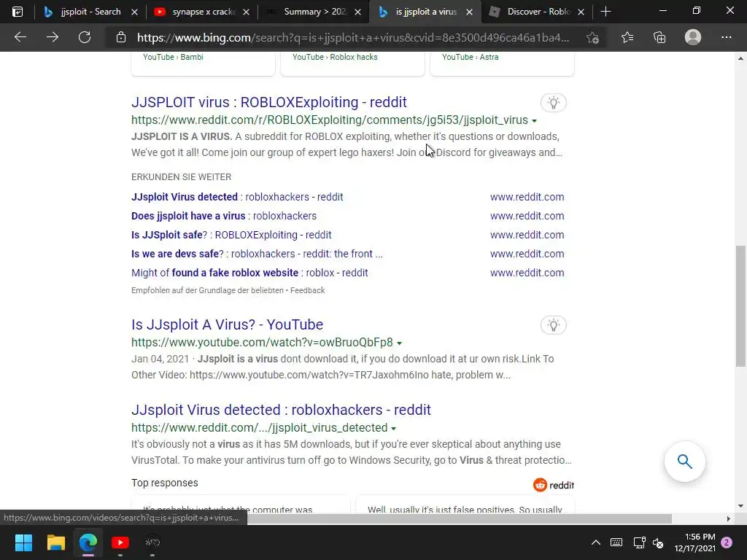Click the YouTube › Bambi video card source
This screenshot has width=747, height=560.
pyautogui.click(x=173, y=57)
